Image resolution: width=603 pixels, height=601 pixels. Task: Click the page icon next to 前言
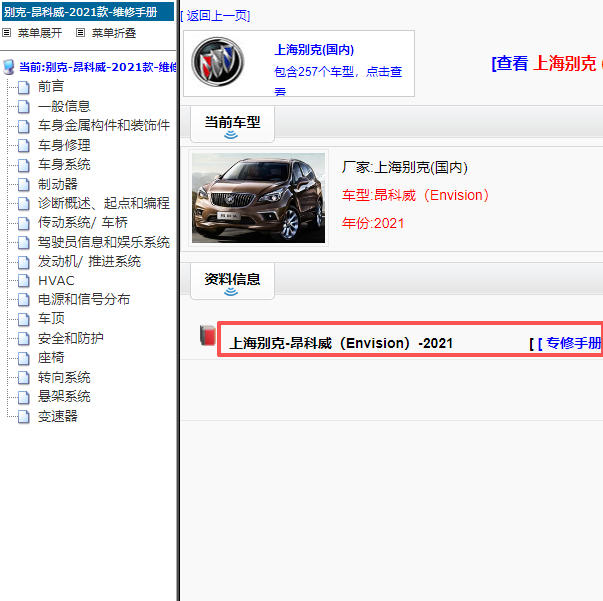click(x=23, y=87)
